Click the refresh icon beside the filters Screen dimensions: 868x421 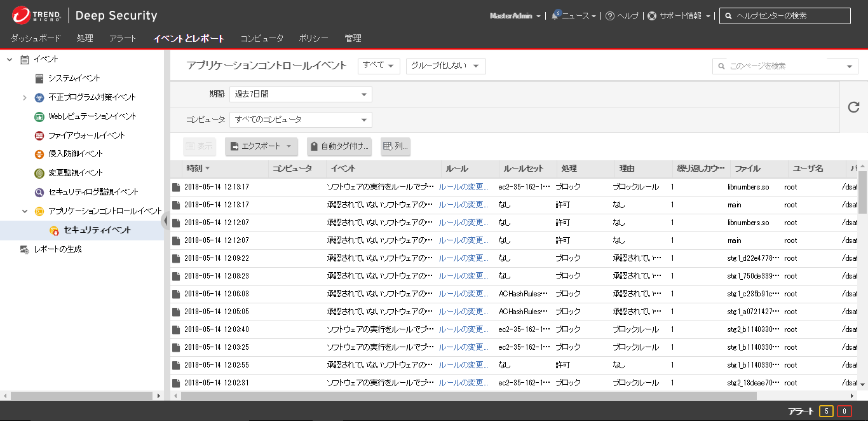tap(853, 107)
